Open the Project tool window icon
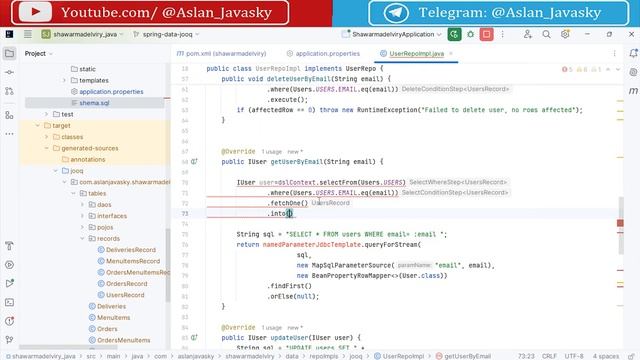Screen dimensions: 640x360 (x=9, y=53)
